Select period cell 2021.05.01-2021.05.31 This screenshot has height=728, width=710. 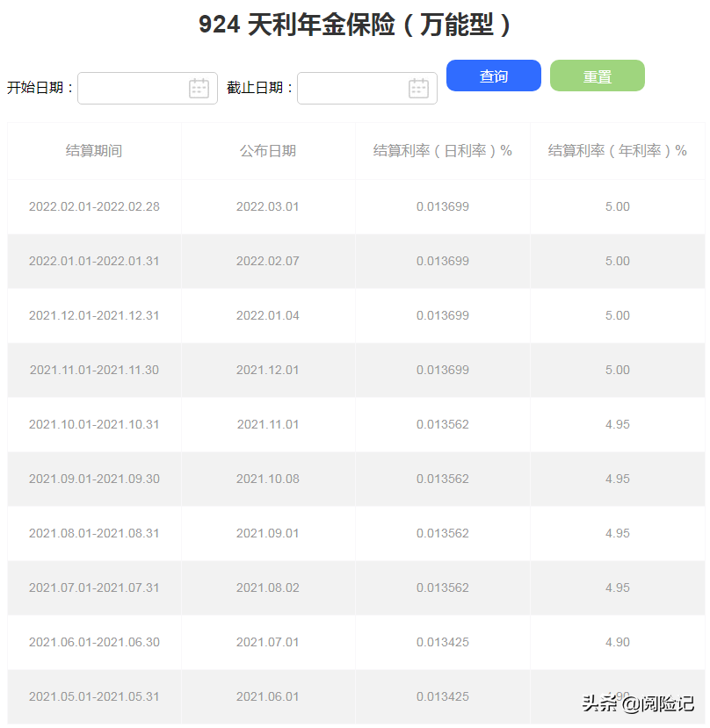click(94, 696)
